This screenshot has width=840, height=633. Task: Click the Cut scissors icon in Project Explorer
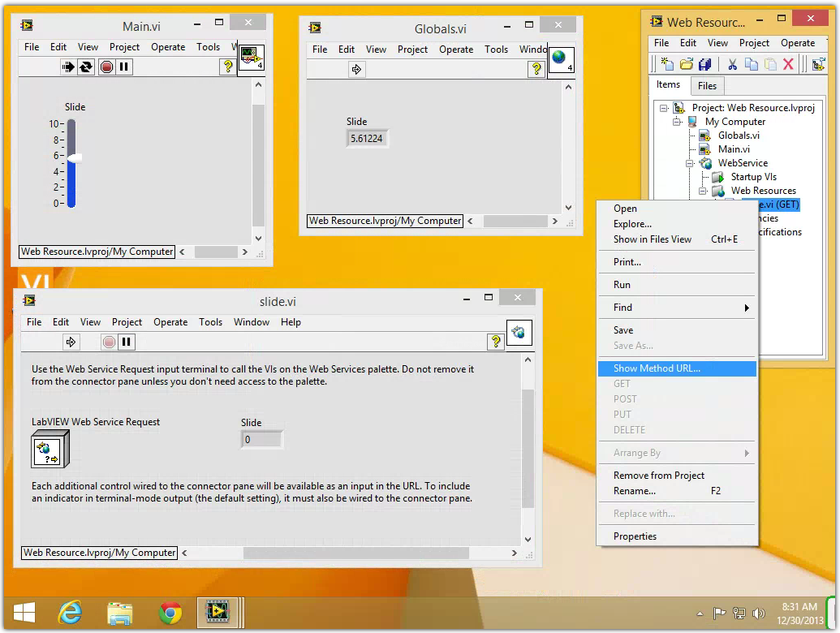tap(732, 64)
